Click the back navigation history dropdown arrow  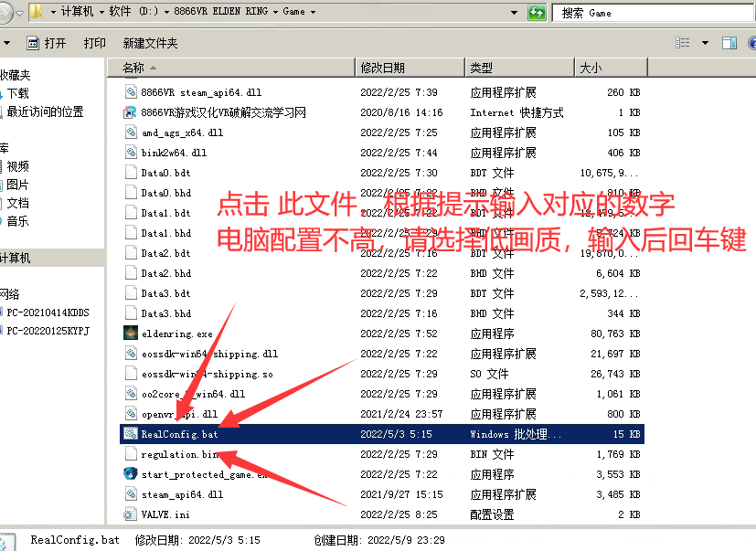pyautogui.click(x=19, y=14)
